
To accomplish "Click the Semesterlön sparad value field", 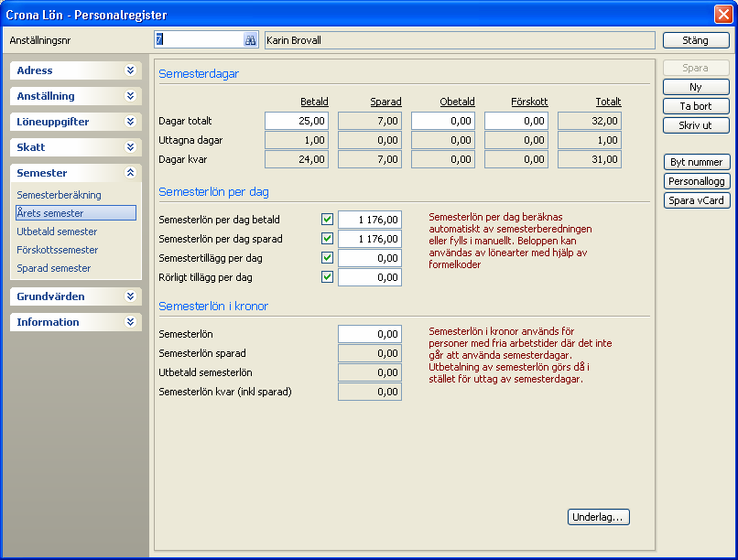I will [x=370, y=353].
